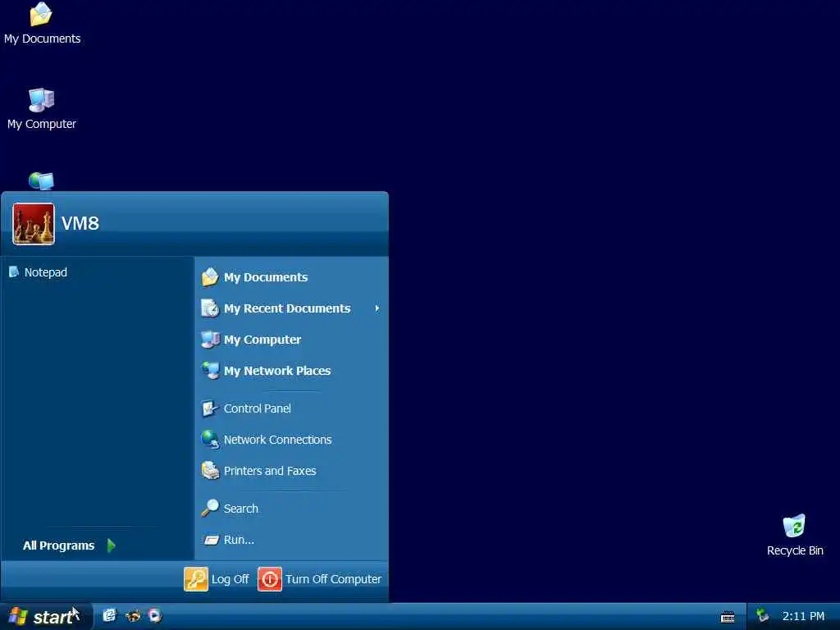Click the on-screen keyboard taskbar icon
The image size is (840, 630).
coord(728,617)
